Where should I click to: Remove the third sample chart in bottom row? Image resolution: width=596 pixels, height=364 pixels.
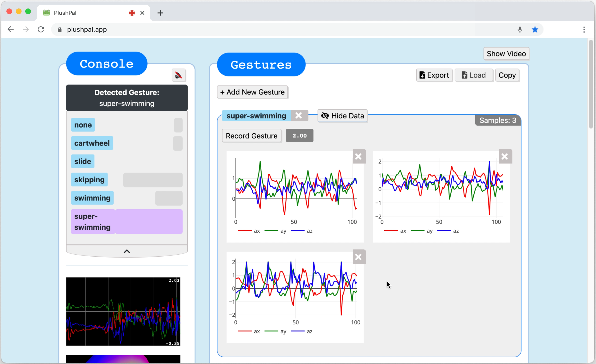[359, 257]
